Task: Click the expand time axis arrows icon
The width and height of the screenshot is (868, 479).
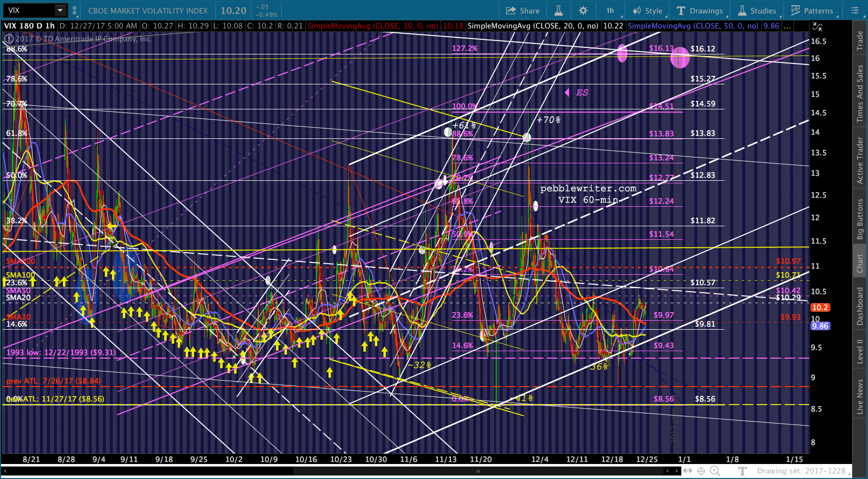Action: click(688, 471)
